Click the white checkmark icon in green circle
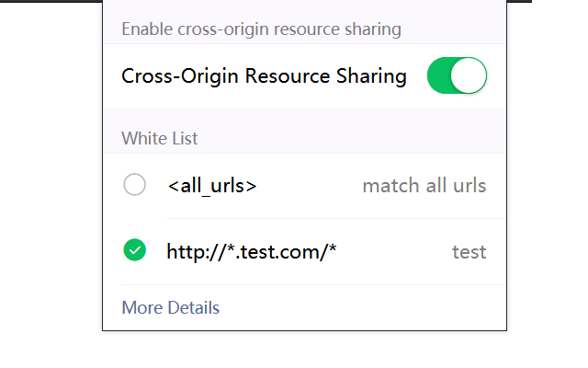Viewport: 588px width, 368px height. tap(135, 250)
